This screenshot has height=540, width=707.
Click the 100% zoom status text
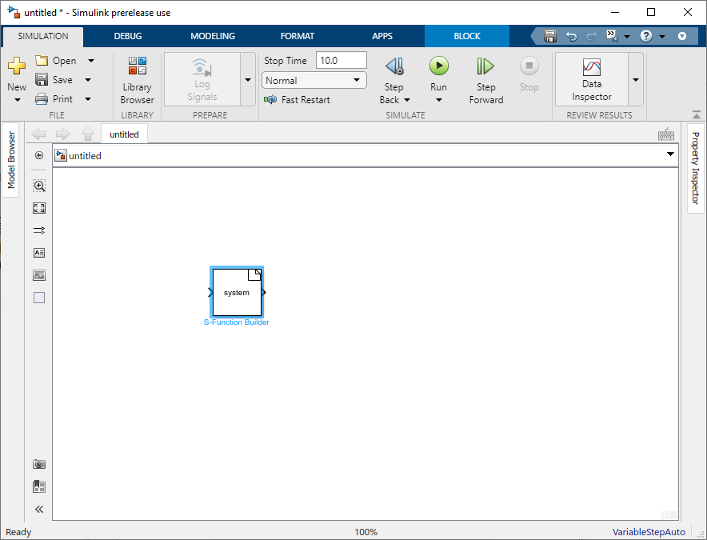click(366, 532)
